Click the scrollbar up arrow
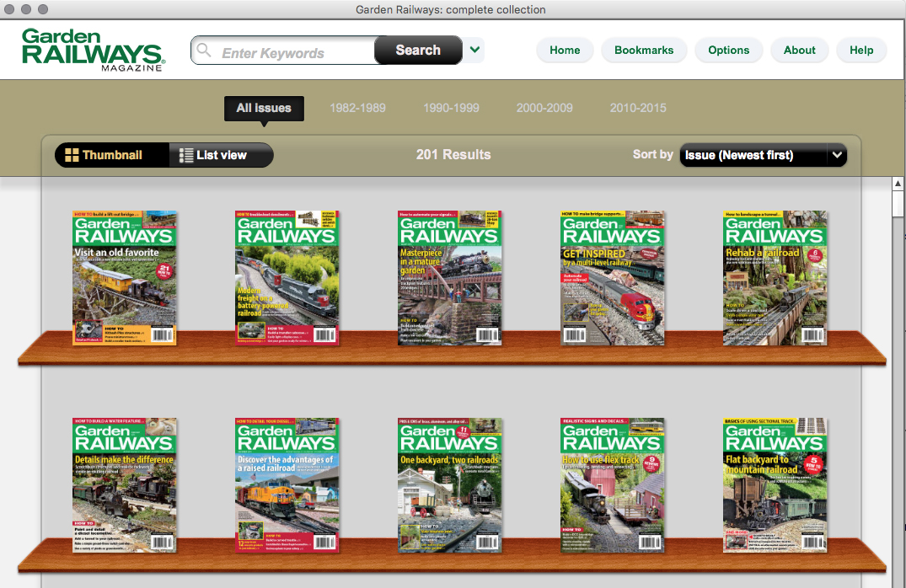906x588 pixels. tap(898, 184)
